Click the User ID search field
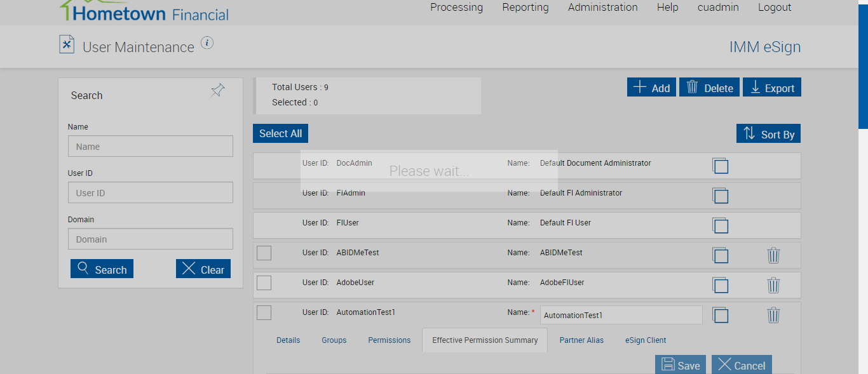 pos(151,193)
